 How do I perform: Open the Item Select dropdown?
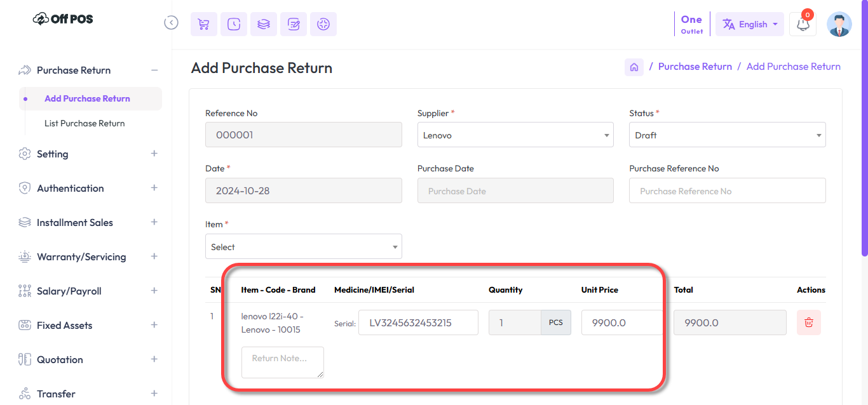pos(303,247)
